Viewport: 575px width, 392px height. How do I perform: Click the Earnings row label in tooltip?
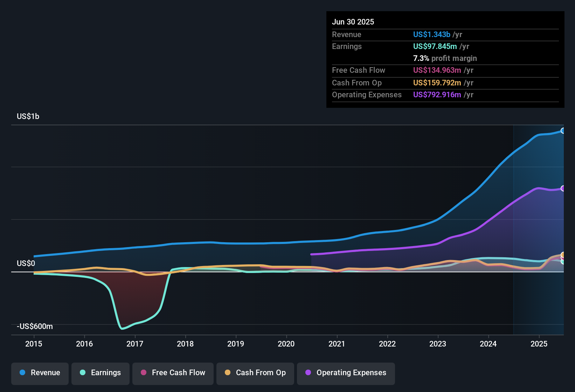(x=347, y=46)
